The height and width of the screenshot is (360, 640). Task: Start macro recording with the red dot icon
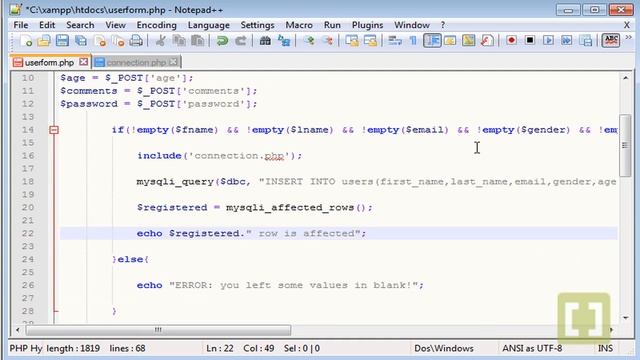click(x=511, y=41)
